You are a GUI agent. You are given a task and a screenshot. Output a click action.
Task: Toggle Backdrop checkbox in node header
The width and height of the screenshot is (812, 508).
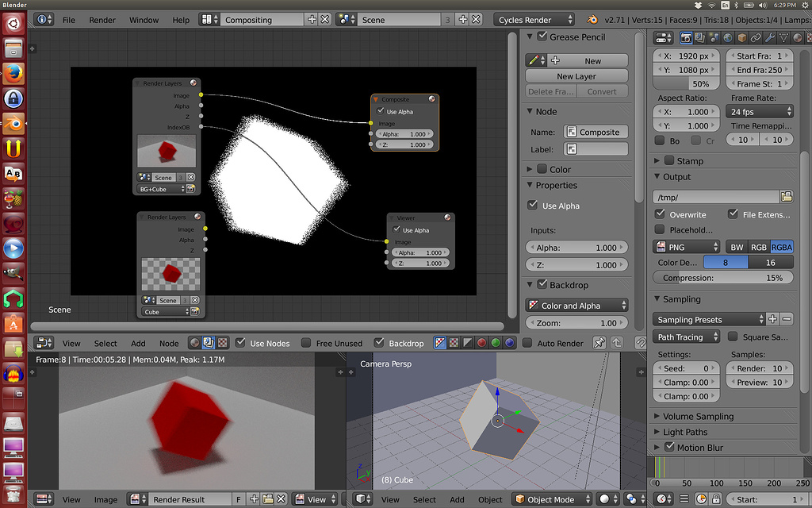tap(379, 343)
